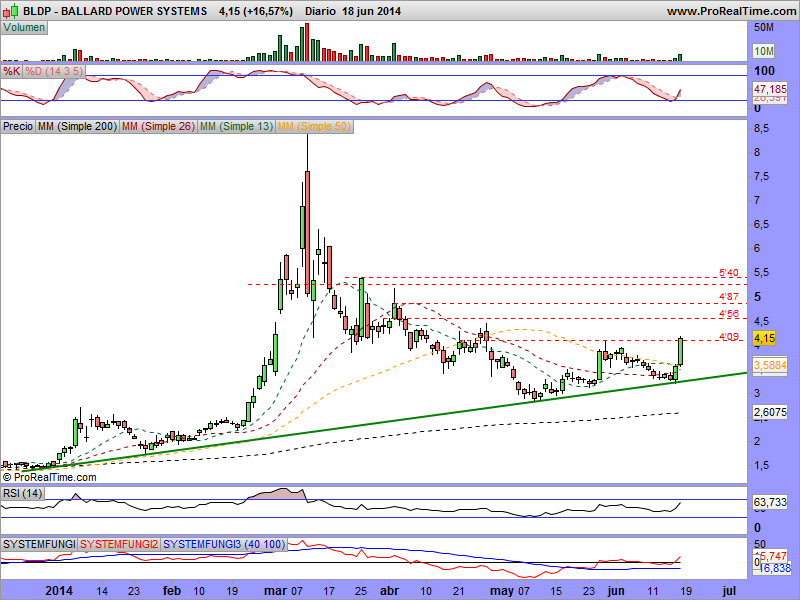Click the 5'40 resistance level label
This screenshot has height=600, width=800.
(729, 273)
